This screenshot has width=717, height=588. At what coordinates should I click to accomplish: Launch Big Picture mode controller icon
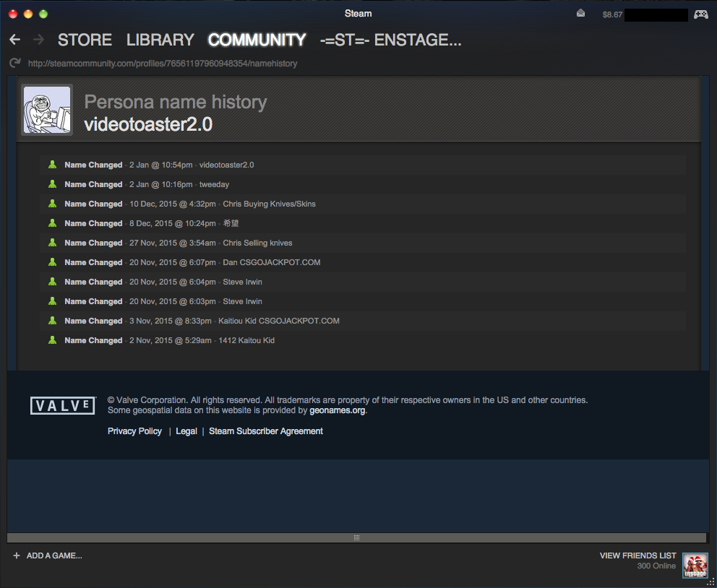point(700,14)
